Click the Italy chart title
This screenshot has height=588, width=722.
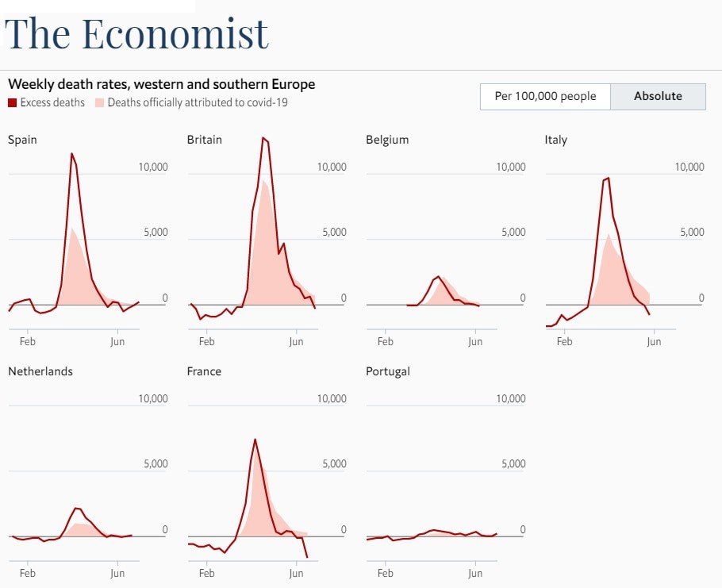pyautogui.click(x=556, y=140)
